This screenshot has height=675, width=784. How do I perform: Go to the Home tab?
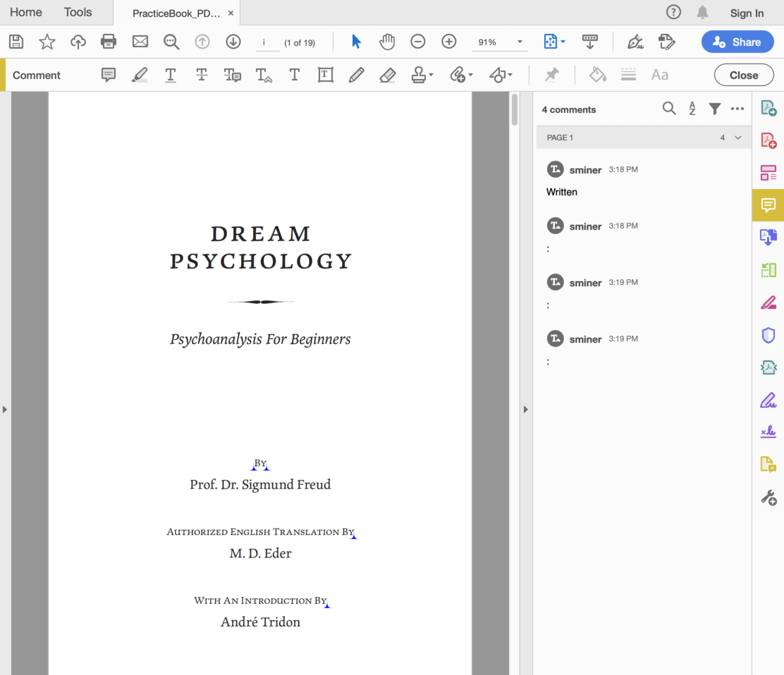25,12
